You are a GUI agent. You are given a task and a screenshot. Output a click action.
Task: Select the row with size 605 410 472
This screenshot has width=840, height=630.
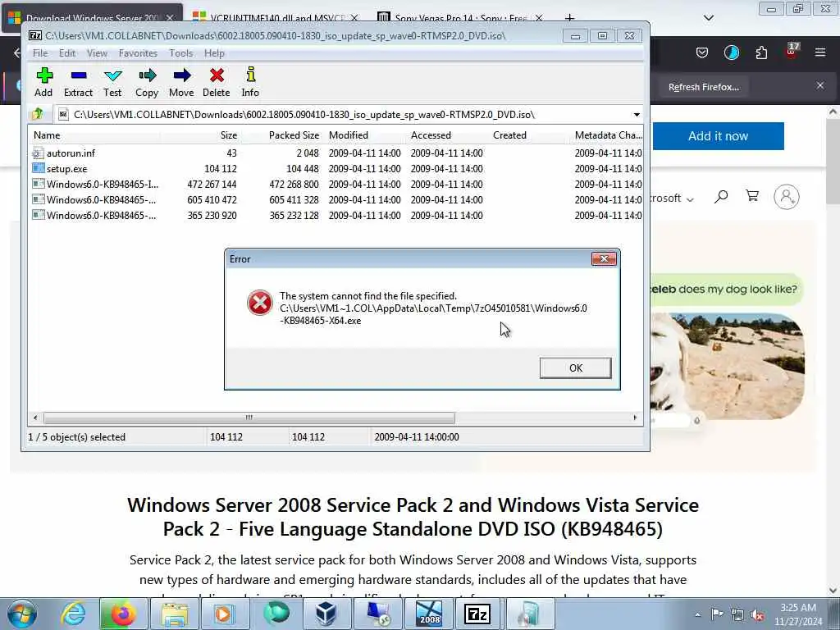[336, 200]
